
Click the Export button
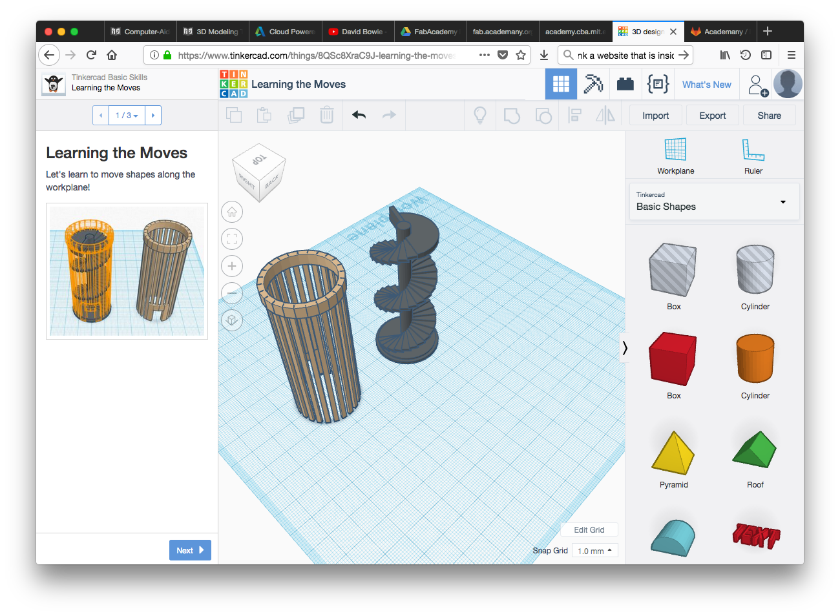click(713, 116)
